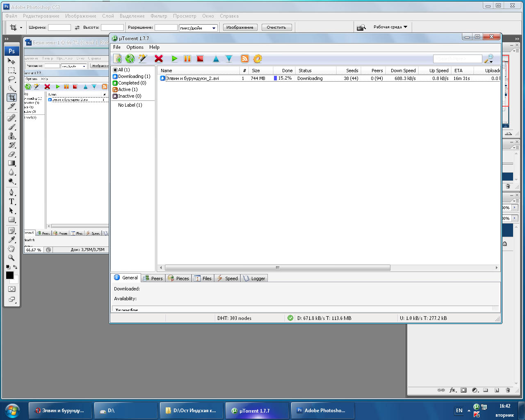Open the Crop tool preset picker dropdown
Viewport: 525px width, 420px height.
click(x=21, y=28)
